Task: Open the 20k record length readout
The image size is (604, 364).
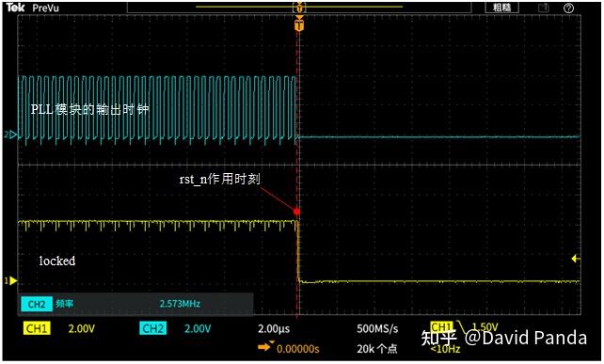Action: [x=376, y=349]
